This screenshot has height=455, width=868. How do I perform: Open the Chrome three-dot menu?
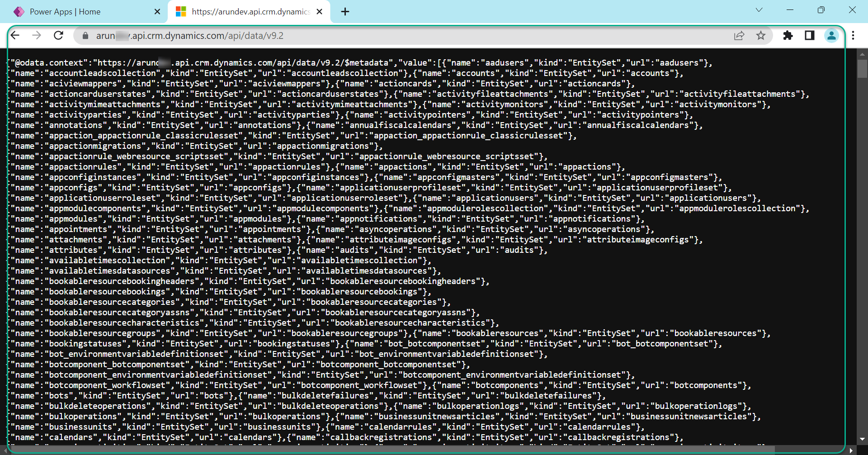coord(853,35)
